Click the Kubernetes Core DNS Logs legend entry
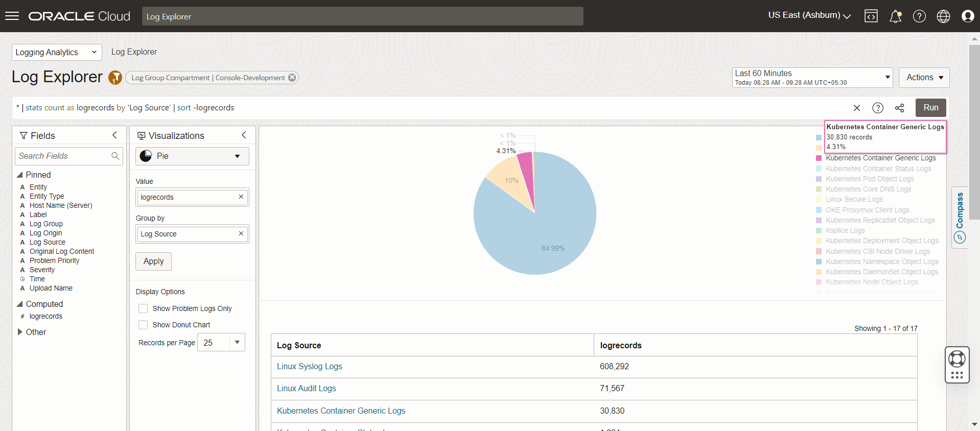This screenshot has height=431, width=980. tap(868, 189)
